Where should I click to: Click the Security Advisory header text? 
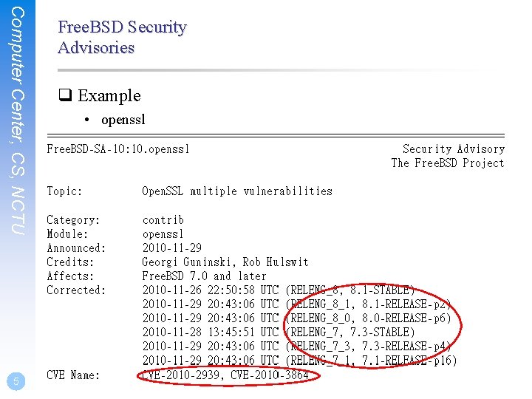[453, 149]
